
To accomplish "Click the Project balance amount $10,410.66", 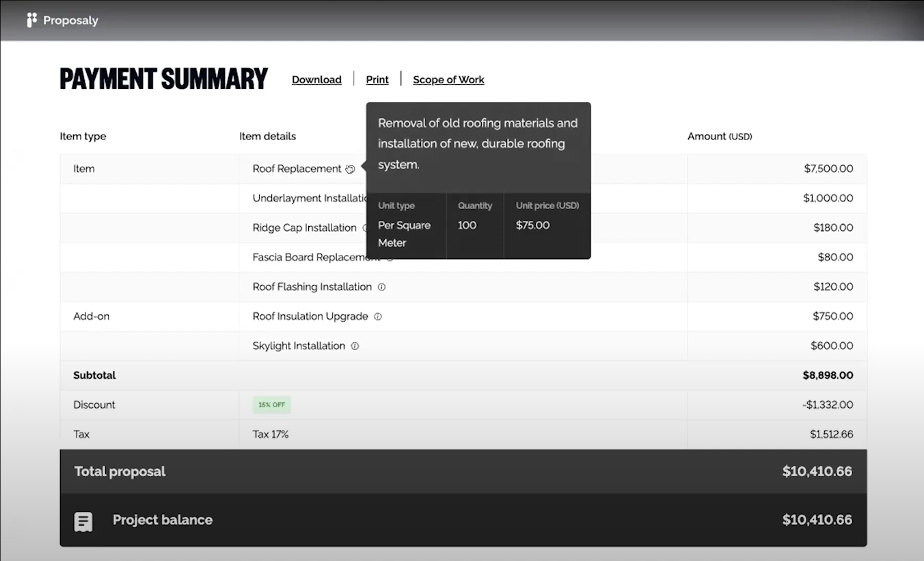I will [817, 520].
